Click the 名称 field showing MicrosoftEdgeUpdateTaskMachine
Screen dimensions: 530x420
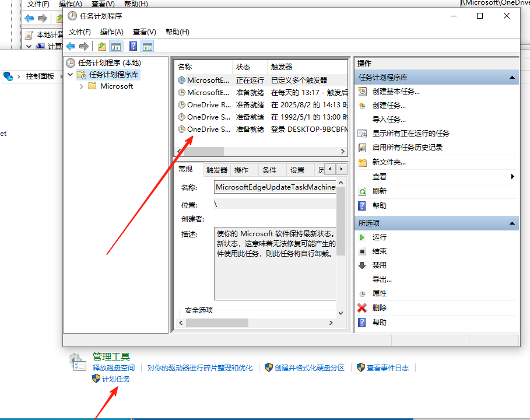click(275, 187)
